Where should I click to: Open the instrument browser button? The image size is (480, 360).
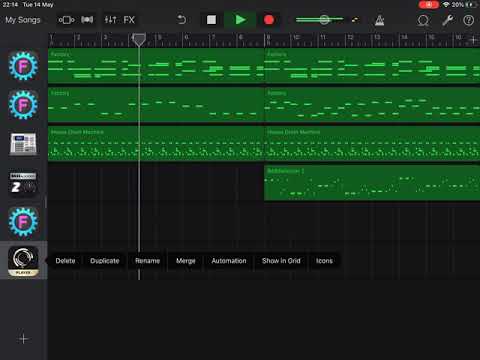[66, 20]
